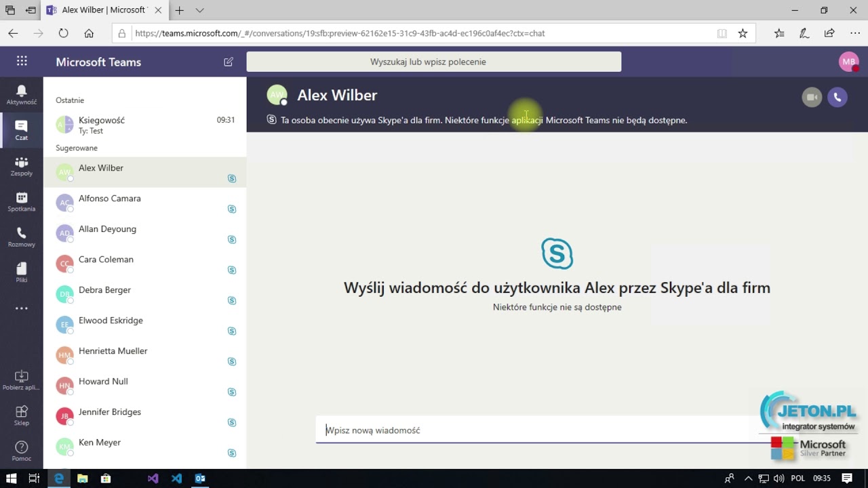Open Microsoft Store from the taskbar

pos(106,479)
